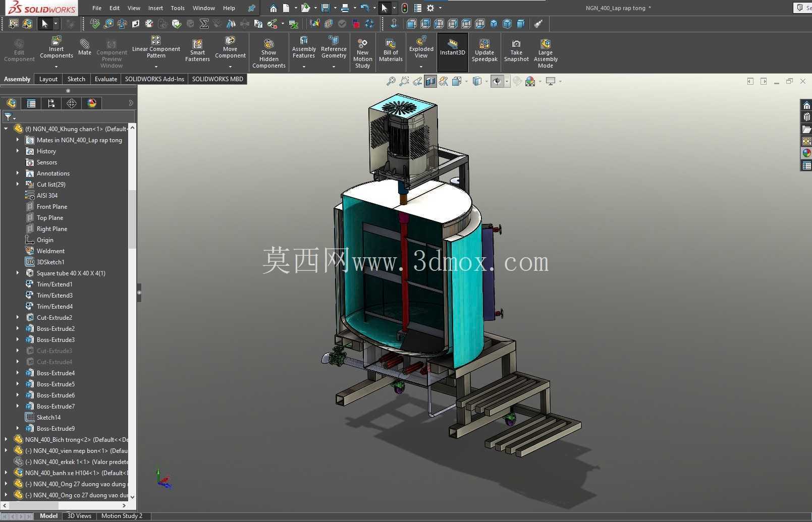Open the Tools menu
812x522 pixels.
178,8
